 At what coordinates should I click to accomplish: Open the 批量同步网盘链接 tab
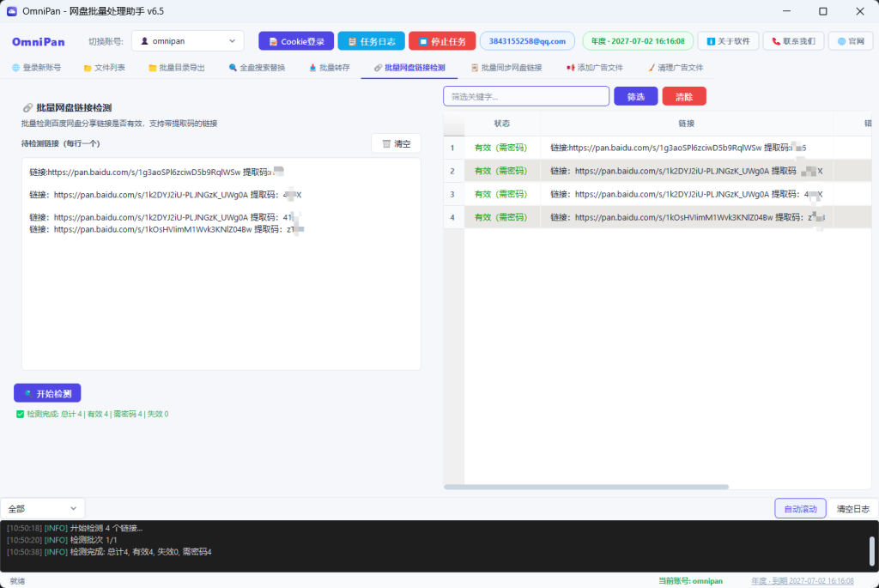coord(506,68)
